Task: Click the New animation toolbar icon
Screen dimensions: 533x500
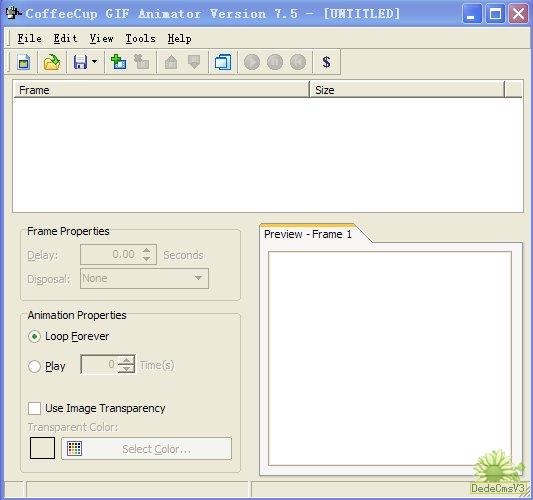Action: [x=23, y=62]
